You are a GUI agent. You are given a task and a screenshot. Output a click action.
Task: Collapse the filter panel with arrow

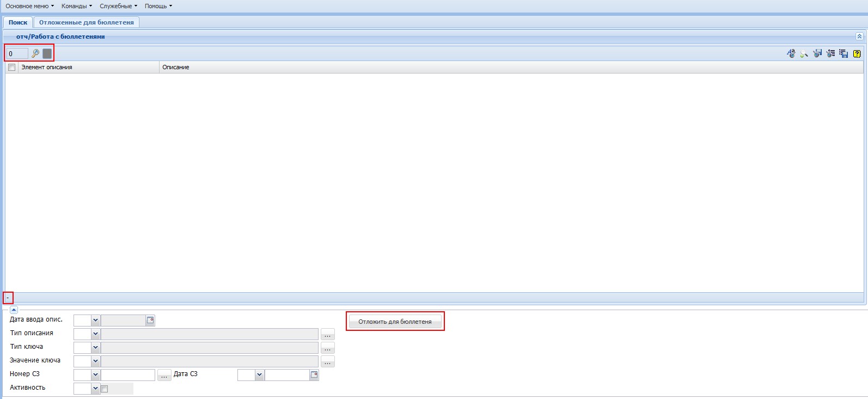coord(14,310)
